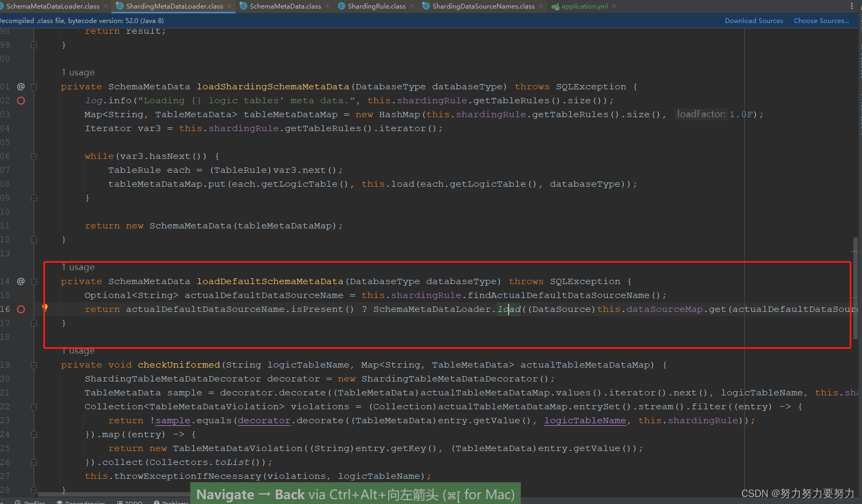Open the SchemaMetaData.class tab
The height and width of the screenshot is (504, 862).
point(285,6)
